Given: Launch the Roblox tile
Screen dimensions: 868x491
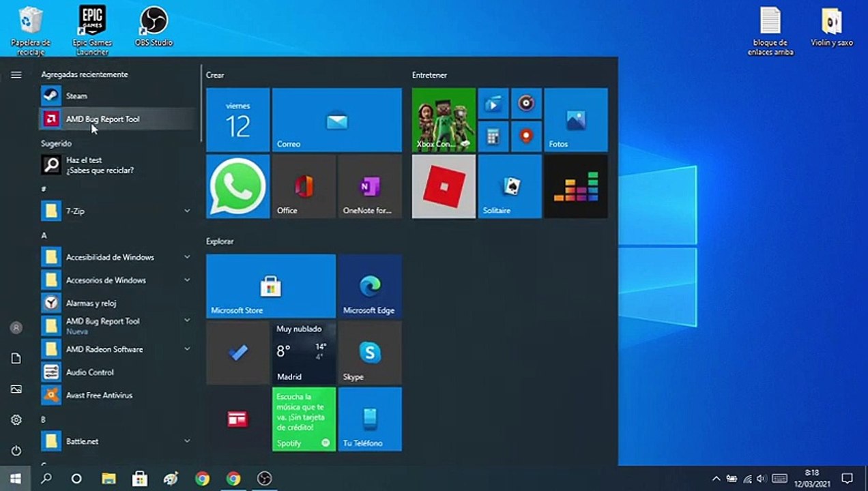Looking at the screenshot, I should tap(444, 186).
